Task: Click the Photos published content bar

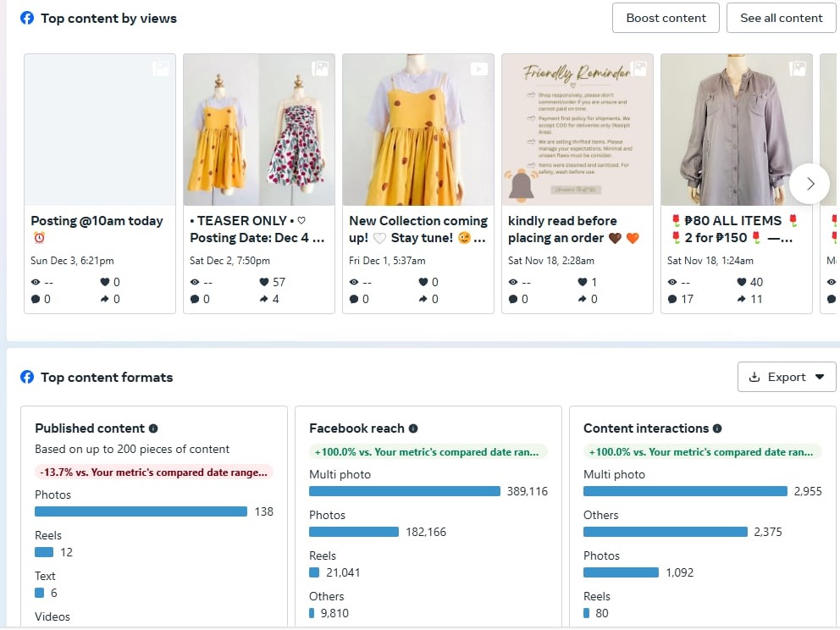Action: [141, 511]
